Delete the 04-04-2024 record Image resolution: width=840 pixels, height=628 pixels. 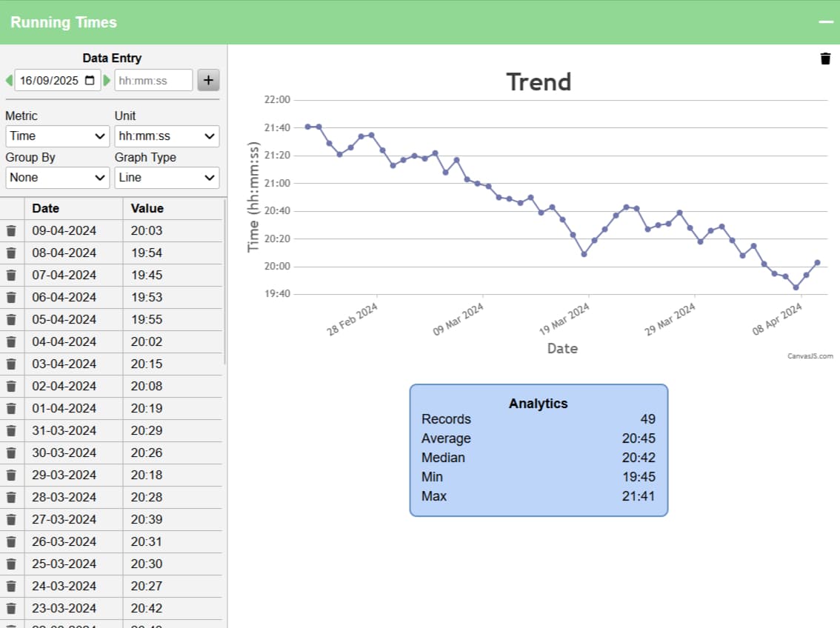click(x=11, y=342)
